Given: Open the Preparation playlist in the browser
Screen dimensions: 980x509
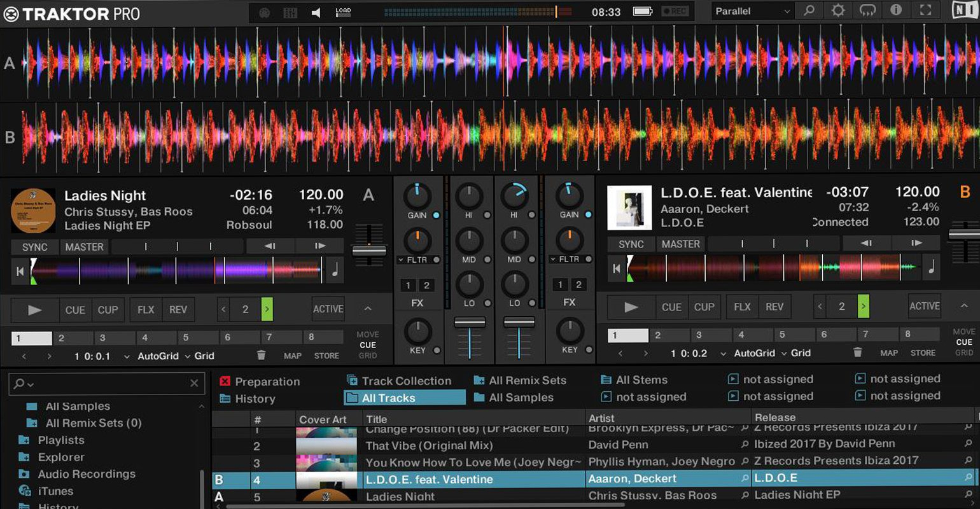Looking at the screenshot, I should 267,381.
